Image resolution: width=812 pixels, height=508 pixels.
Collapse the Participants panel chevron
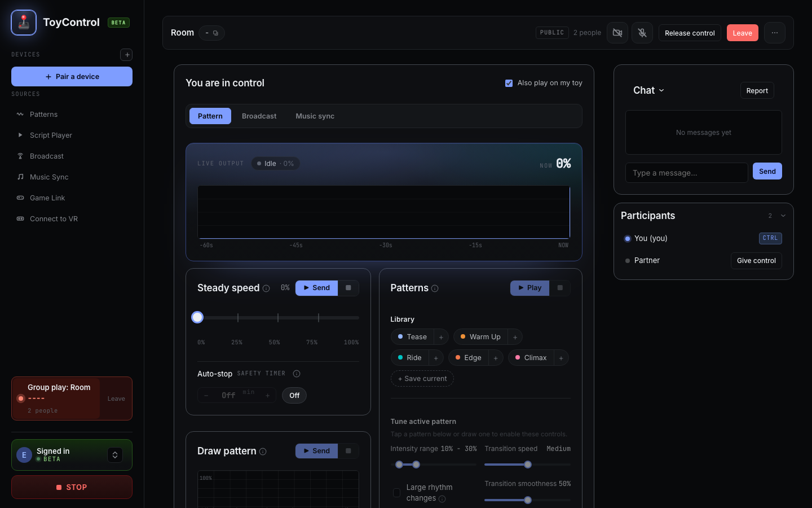coord(783,216)
